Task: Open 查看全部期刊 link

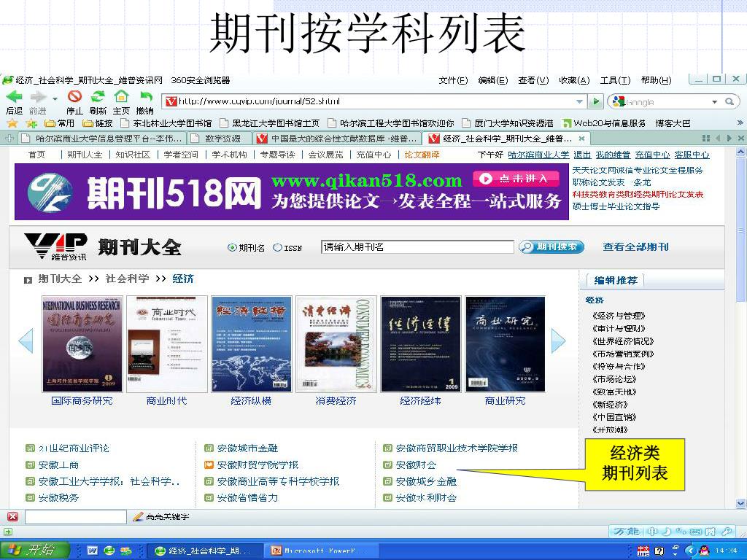Action: (635, 246)
